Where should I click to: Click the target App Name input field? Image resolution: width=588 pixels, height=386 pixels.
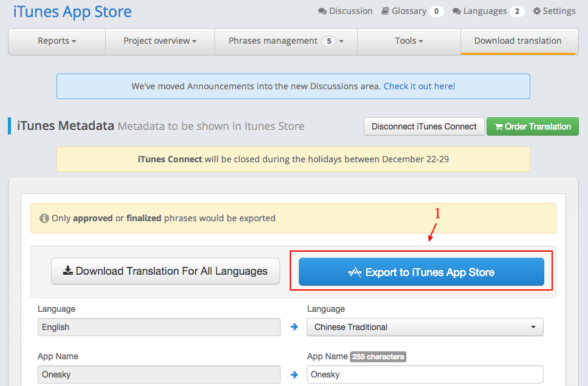[425, 374]
